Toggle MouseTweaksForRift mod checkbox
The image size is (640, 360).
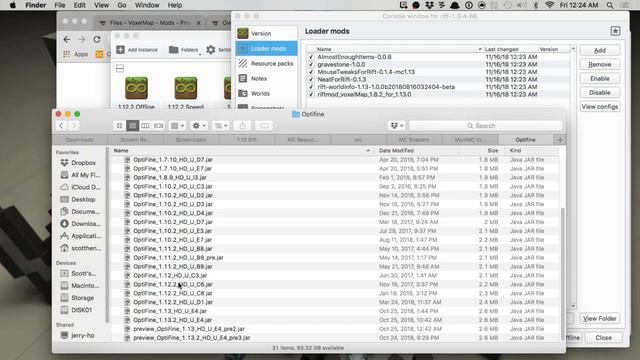(311, 72)
